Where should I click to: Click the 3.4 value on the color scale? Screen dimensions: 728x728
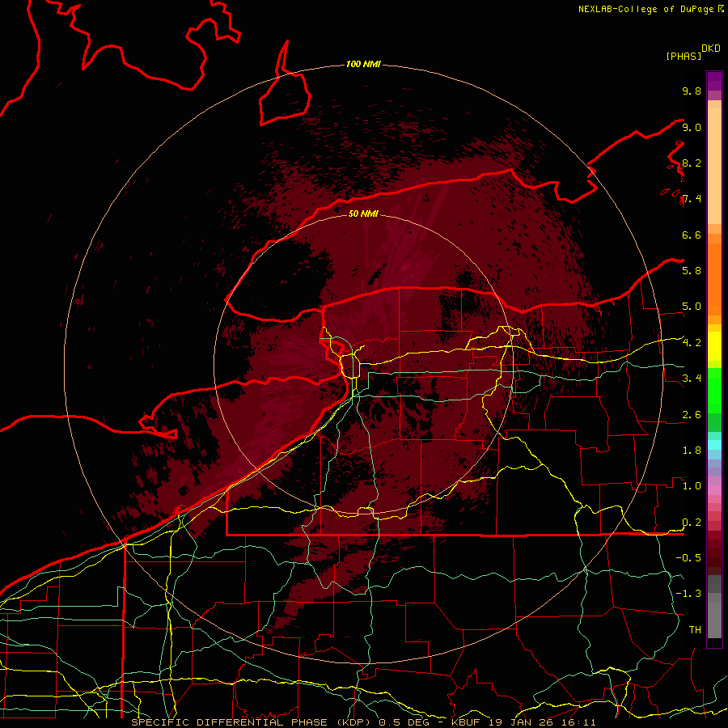[x=692, y=378]
